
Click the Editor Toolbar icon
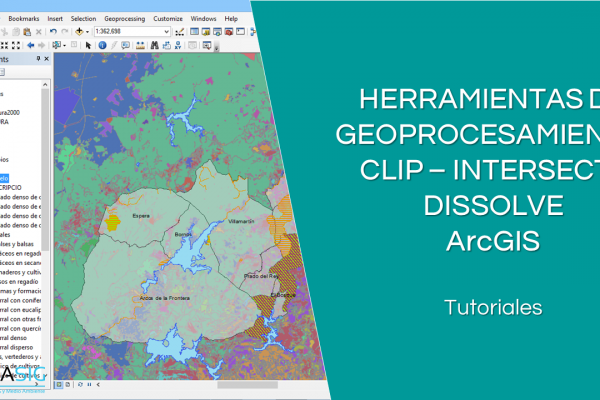coord(180,31)
